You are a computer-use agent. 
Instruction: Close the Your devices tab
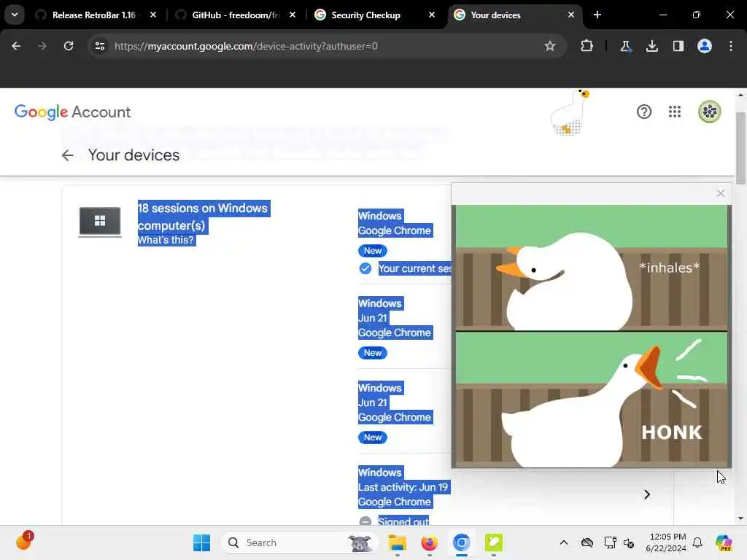point(570,15)
